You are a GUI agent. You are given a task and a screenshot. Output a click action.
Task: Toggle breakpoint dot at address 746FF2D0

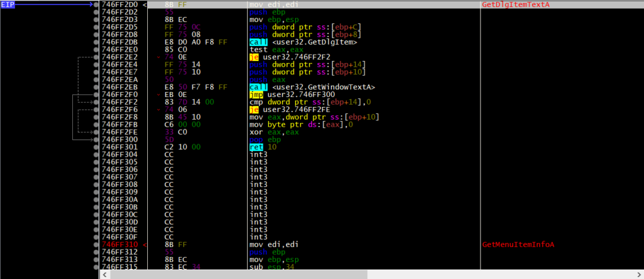tap(96, 5)
